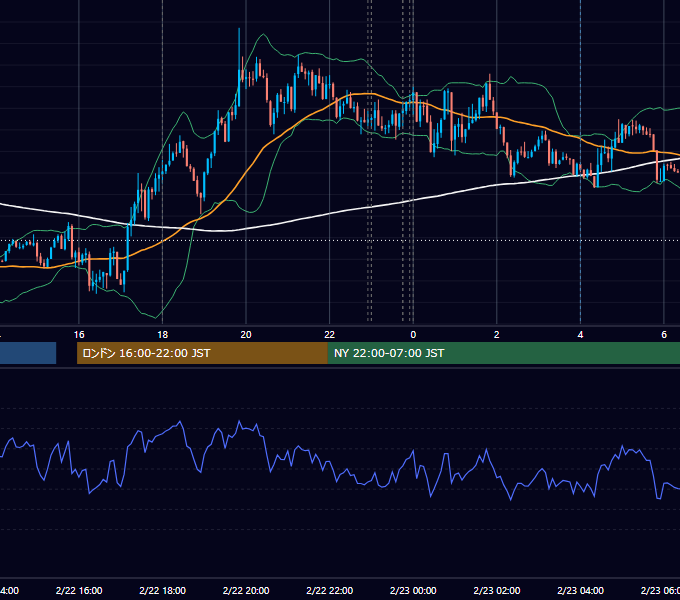Click the 2/23 04:00 date label
This screenshot has width=680, height=600.
pyautogui.click(x=580, y=590)
